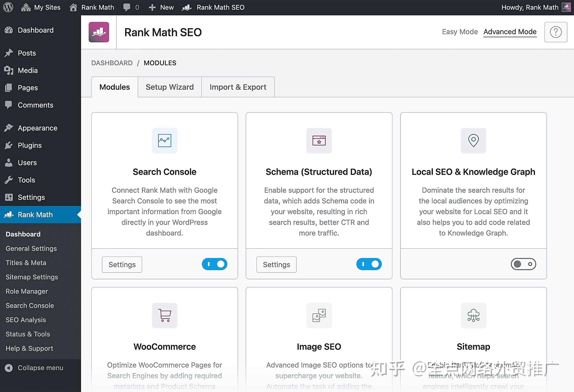The width and height of the screenshot is (574, 392).
Task: Click the Appearance brush icon
Action: pyautogui.click(x=9, y=128)
